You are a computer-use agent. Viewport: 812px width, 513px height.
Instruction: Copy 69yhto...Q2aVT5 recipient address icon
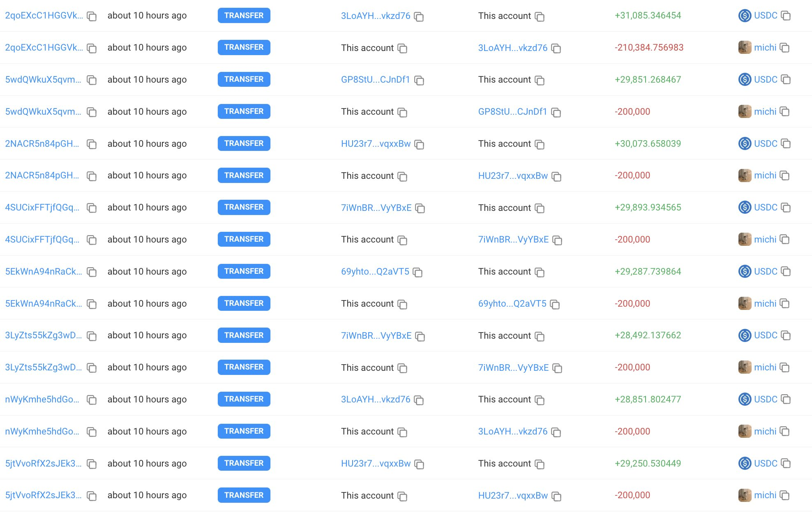tap(555, 304)
